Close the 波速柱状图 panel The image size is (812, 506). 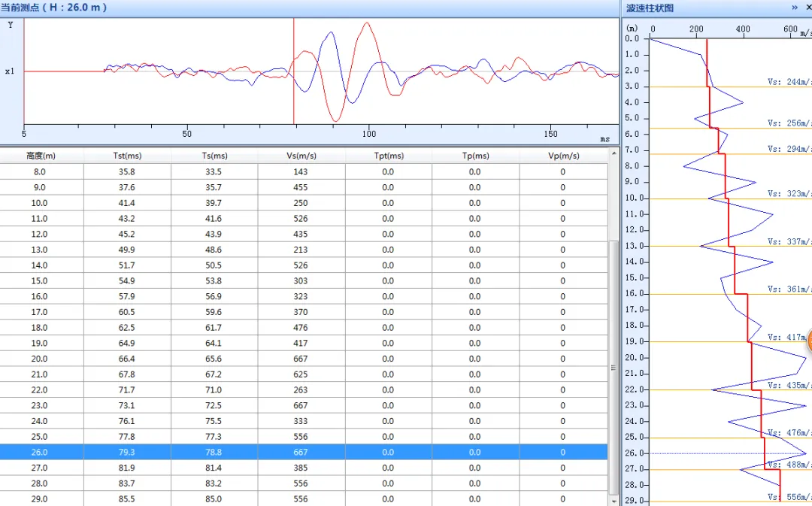pyautogui.click(x=808, y=8)
